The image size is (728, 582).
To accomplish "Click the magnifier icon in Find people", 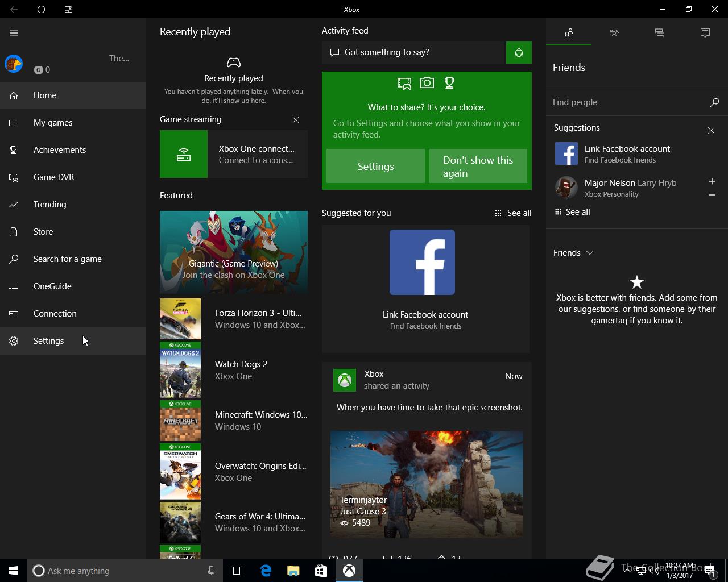I will 715,102.
